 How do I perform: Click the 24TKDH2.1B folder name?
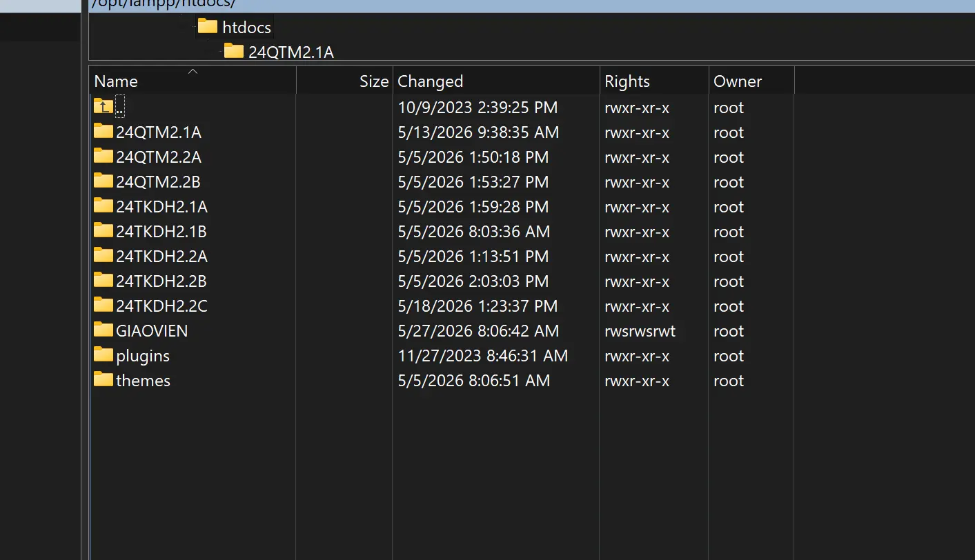point(161,232)
